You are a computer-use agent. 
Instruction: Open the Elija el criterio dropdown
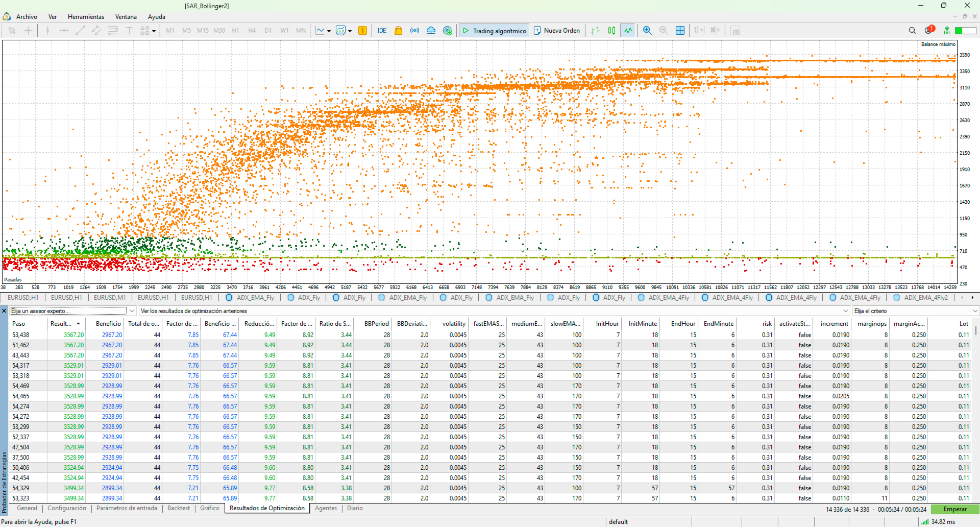pyautogui.click(x=915, y=310)
